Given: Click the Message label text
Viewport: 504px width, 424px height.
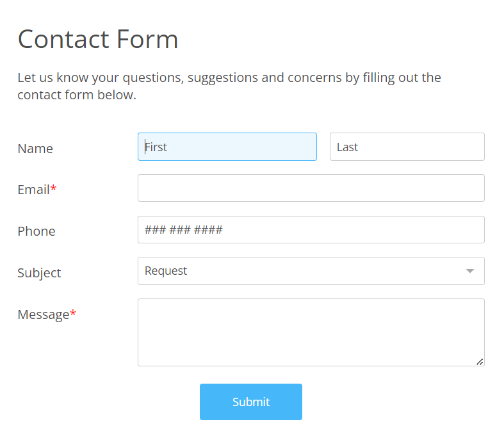Looking at the screenshot, I should 43,314.
